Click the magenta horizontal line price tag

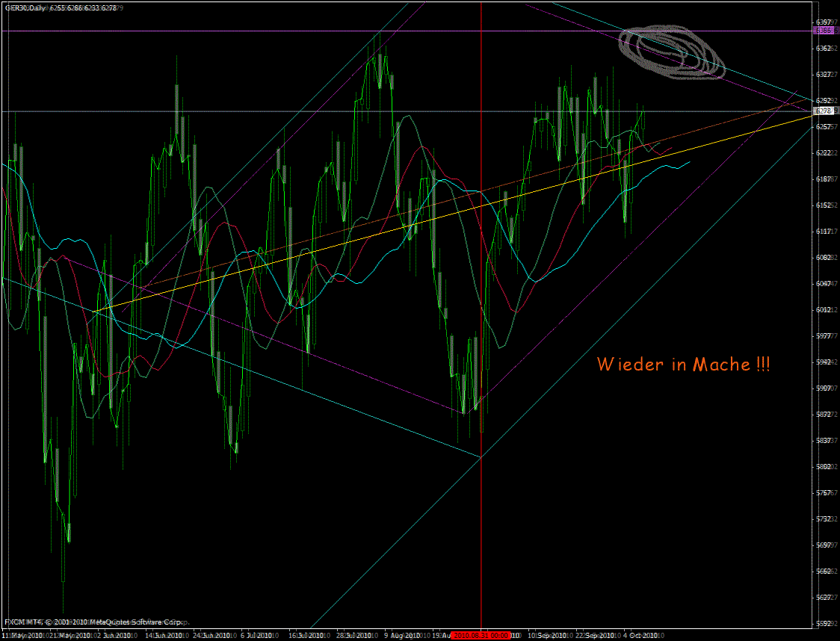click(x=823, y=31)
